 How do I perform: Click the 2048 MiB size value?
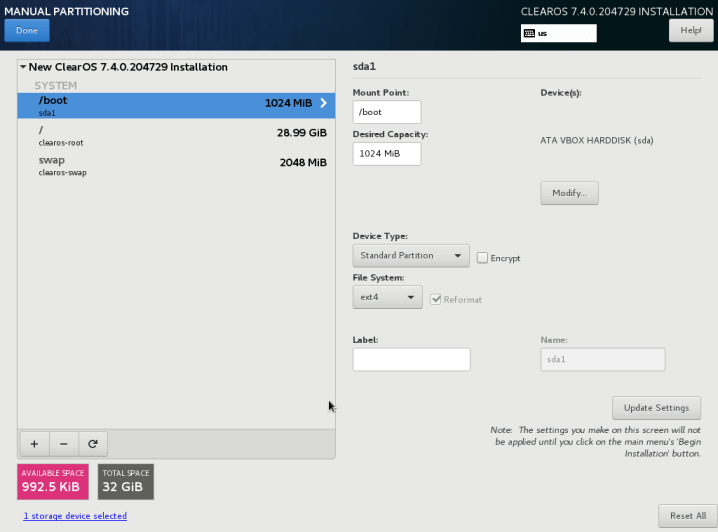point(303,163)
